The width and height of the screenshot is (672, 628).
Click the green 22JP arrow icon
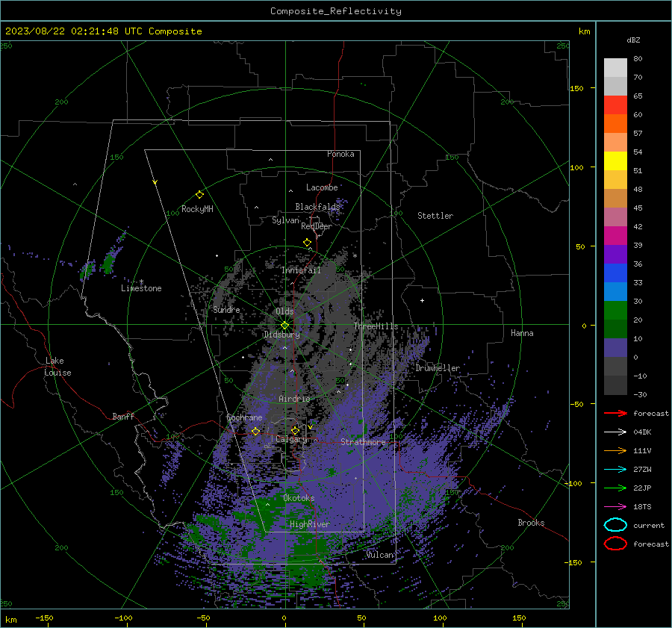click(615, 488)
